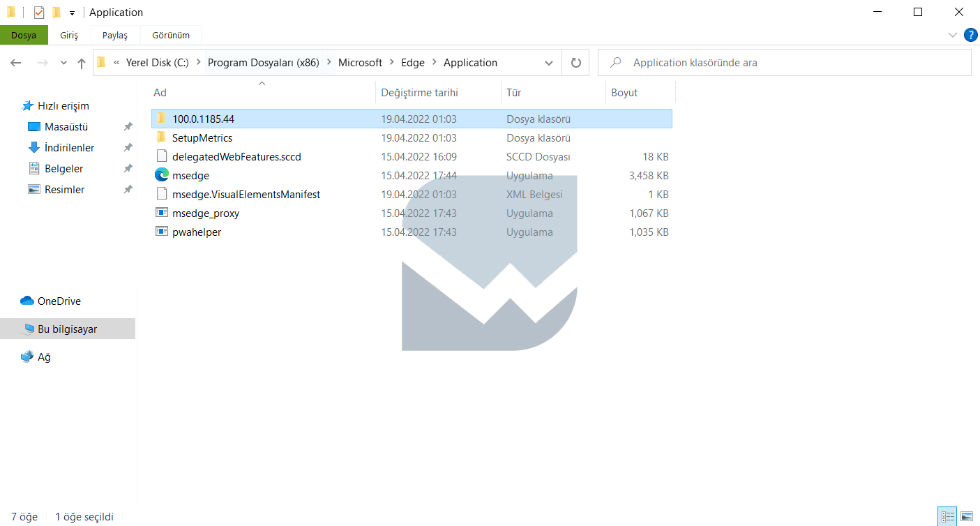Open the Dosya menu tab
The image size is (980, 526).
pos(24,35)
